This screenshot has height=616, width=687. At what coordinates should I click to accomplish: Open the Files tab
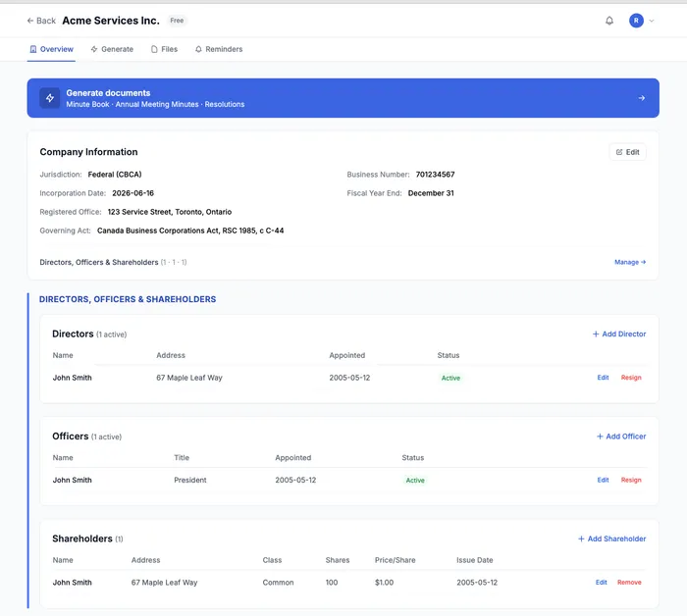coord(164,49)
